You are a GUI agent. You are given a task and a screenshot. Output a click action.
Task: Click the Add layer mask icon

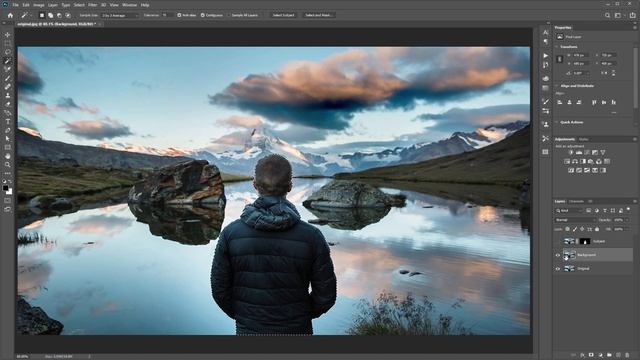(x=591, y=355)
